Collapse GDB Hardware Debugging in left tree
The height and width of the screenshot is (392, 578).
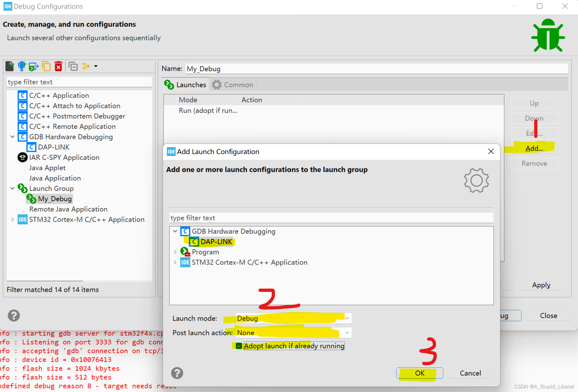(12, 137)
